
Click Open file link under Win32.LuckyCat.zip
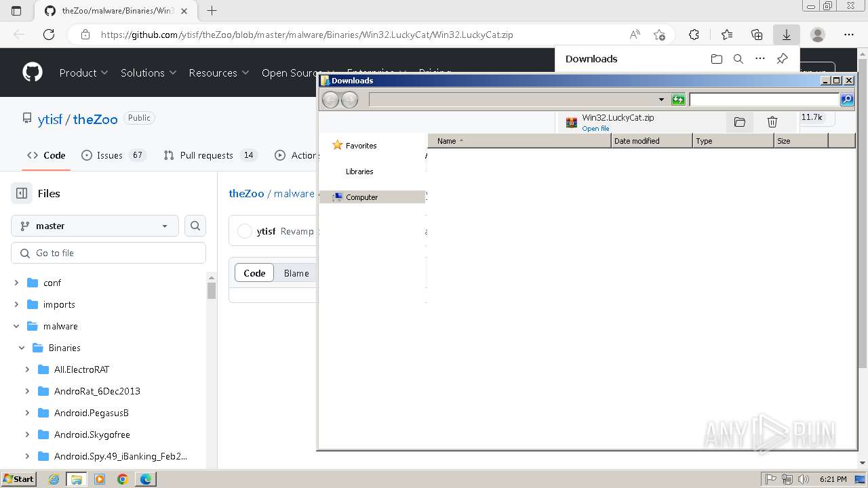(x=595, y=129)
